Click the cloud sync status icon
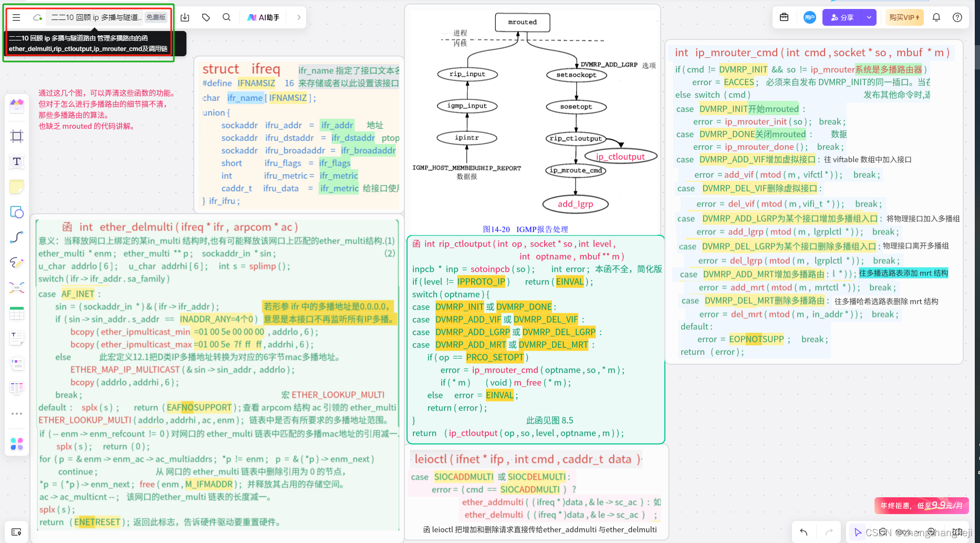Viewport: 980px width, 543px height. click(37, 17)
